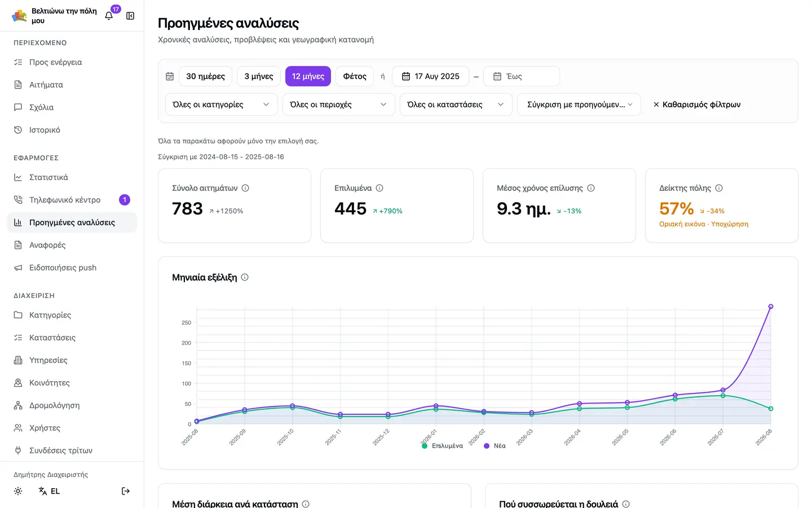Open the Σύγκριση με προηγούμεν... dropdown

pos(579,104)
